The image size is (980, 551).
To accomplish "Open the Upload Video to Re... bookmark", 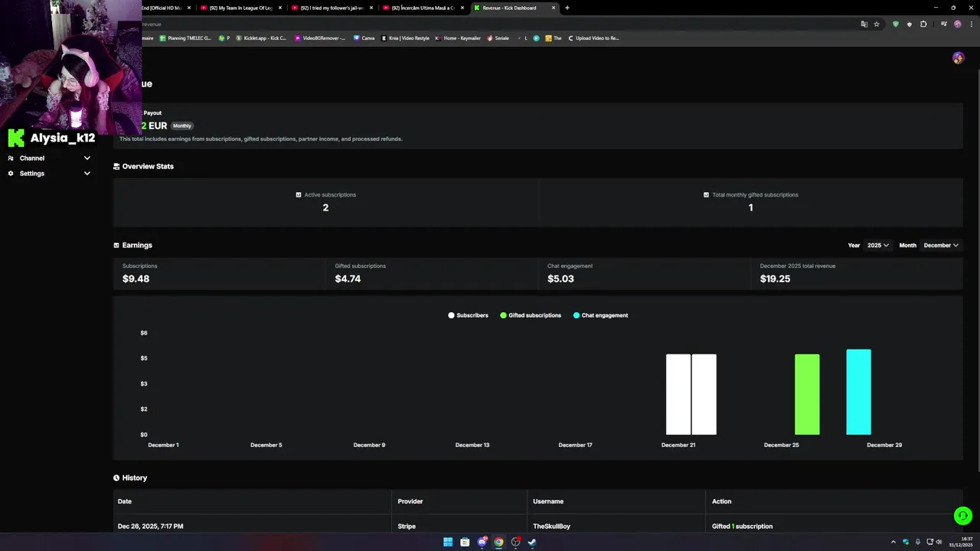I will (593, 38).
